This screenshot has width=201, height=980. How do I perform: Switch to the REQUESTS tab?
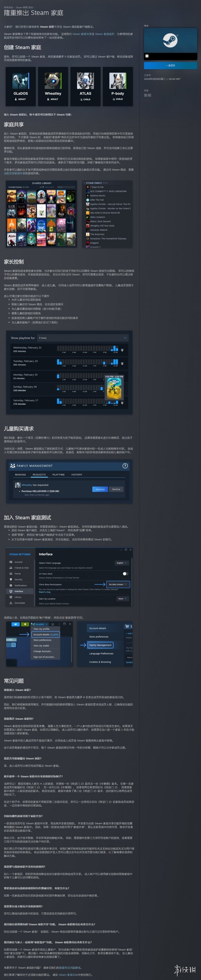[x=39, y=475]
